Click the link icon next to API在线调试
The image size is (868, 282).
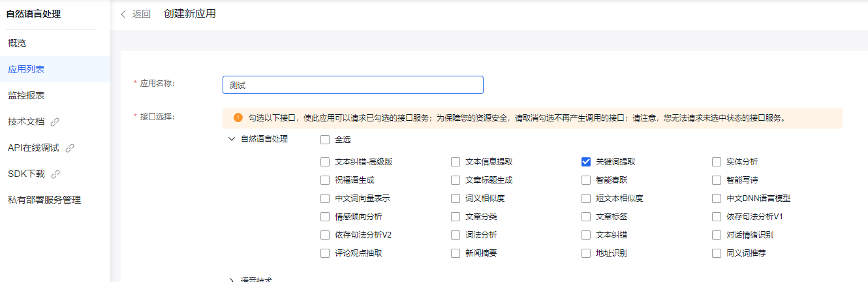point(70,148)
